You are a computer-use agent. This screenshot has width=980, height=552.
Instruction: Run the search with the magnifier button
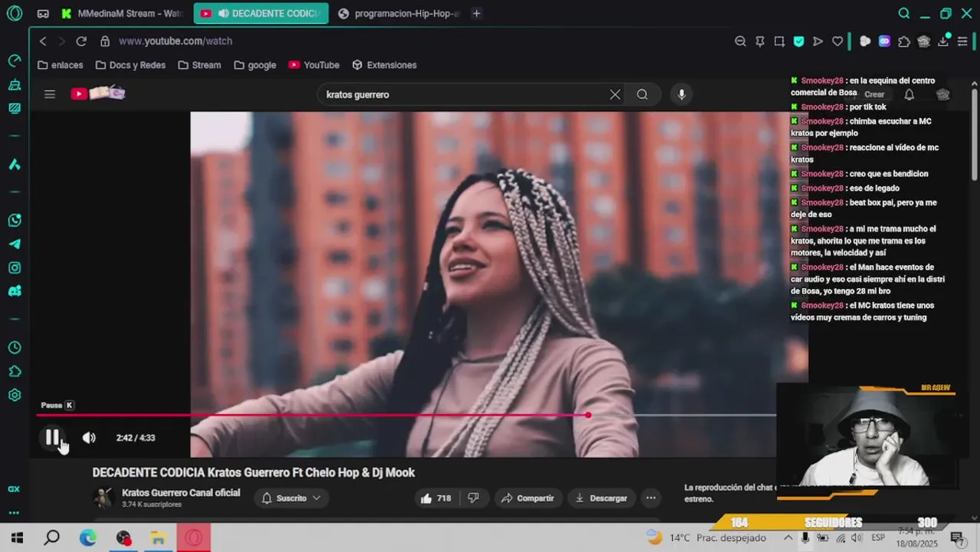tap(642, 94)
